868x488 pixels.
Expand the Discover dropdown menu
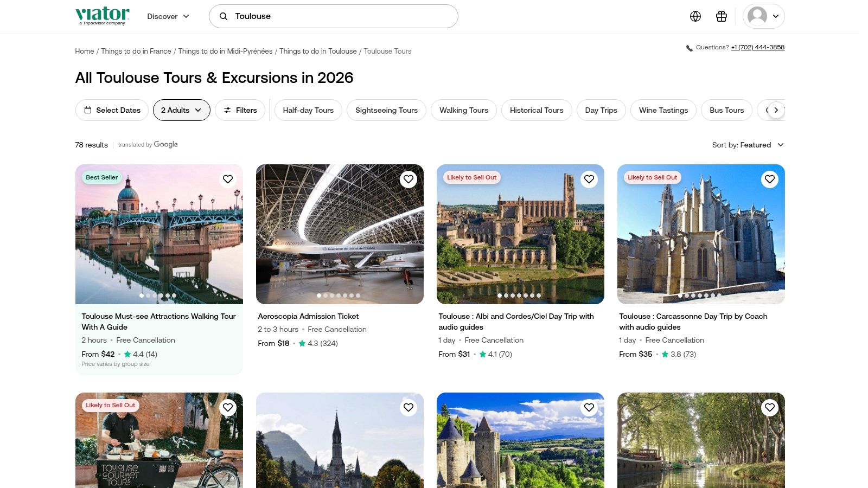coord(168,16)
